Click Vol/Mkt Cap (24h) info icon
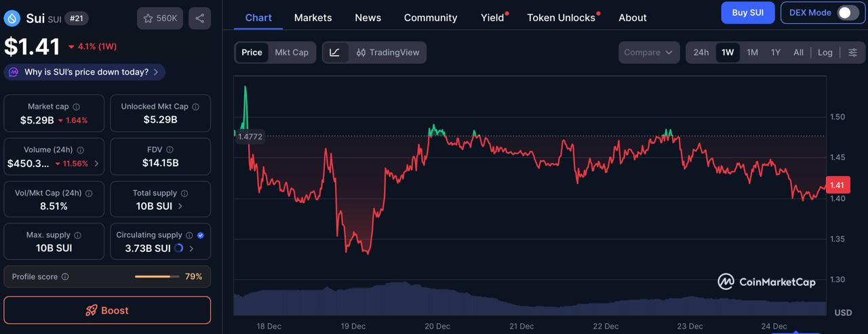 89,193
